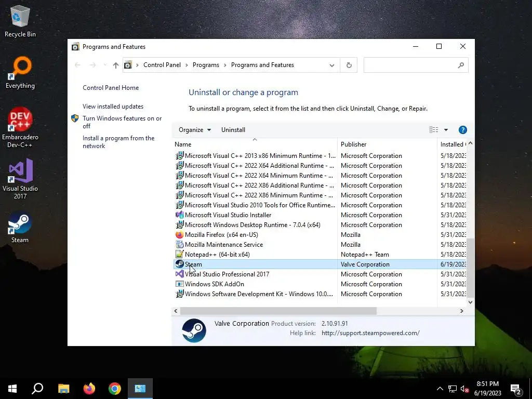Expand the address bar history dropdown
Screen dimensions: 532x399
pos(332,65)
